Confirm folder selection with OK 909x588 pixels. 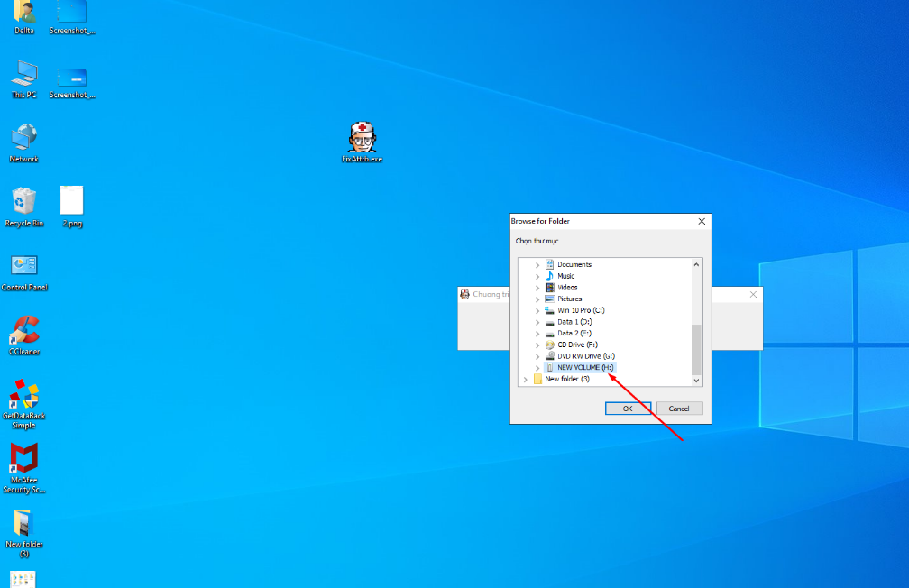[628, 409]
